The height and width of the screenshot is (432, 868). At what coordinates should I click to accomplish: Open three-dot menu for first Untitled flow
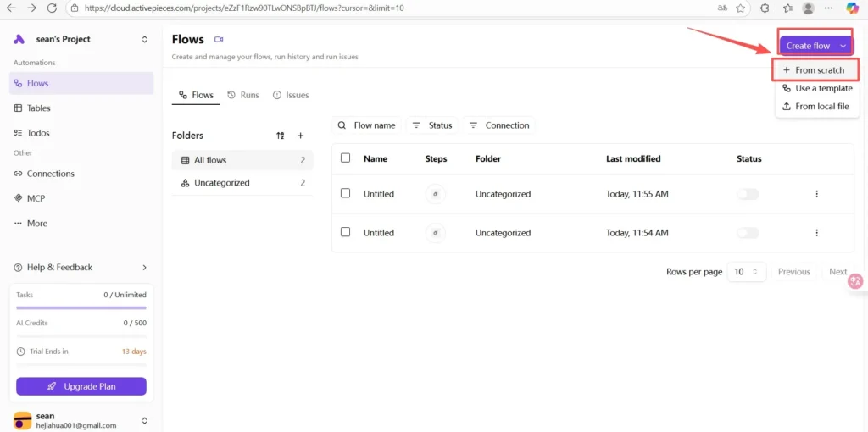coord(816,194)
